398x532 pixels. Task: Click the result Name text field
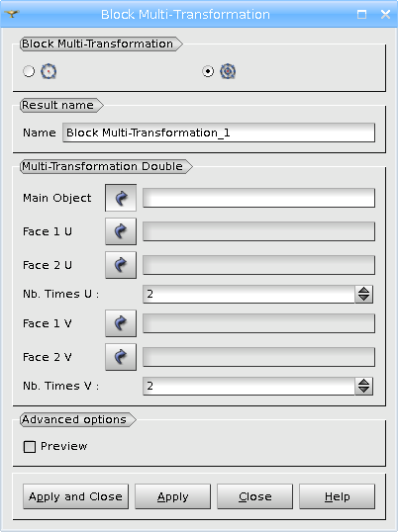219,133
